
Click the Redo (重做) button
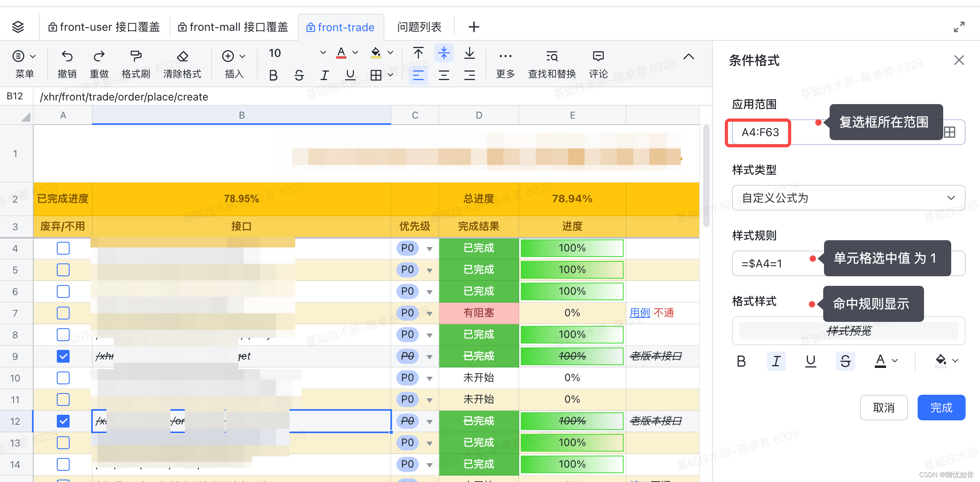point(99,64)
